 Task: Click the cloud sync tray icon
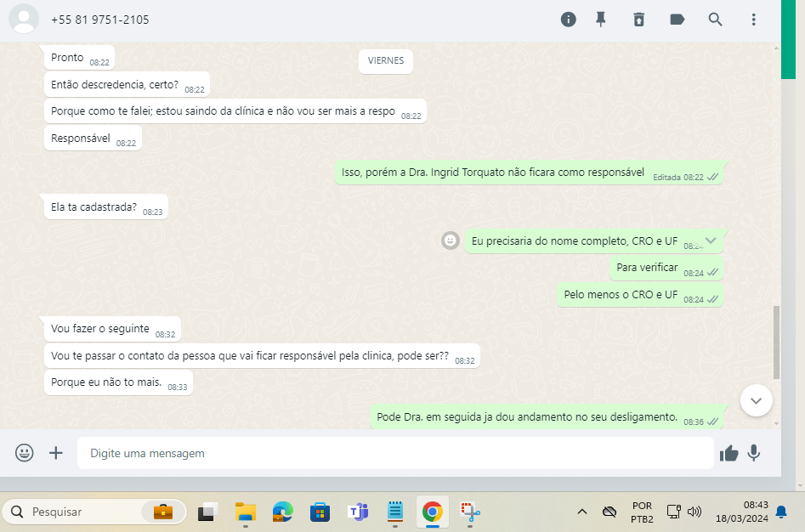tap(609, 512)
